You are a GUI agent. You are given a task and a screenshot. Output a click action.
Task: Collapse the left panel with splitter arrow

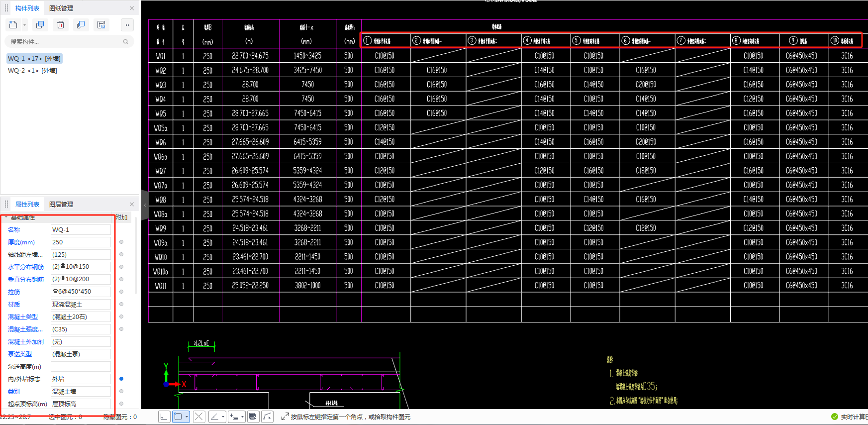[x=145, y=205]
